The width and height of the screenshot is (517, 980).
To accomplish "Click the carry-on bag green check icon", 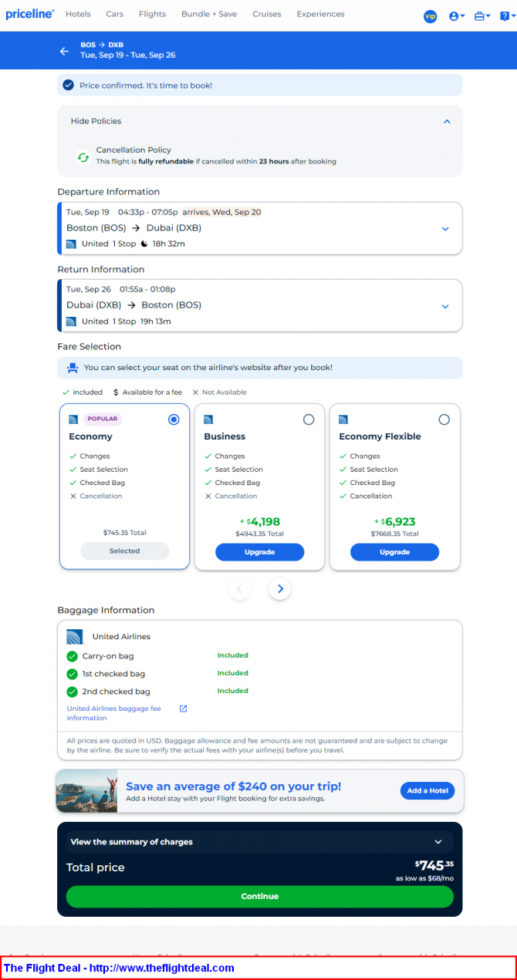I will [x=72, y=656].
